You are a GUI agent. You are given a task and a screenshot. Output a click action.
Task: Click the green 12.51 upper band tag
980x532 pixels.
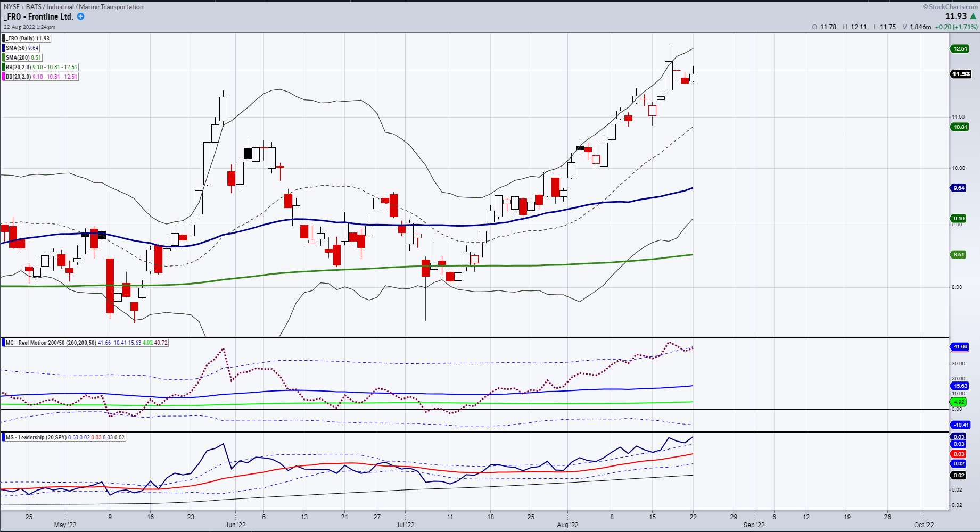point(960,49)
